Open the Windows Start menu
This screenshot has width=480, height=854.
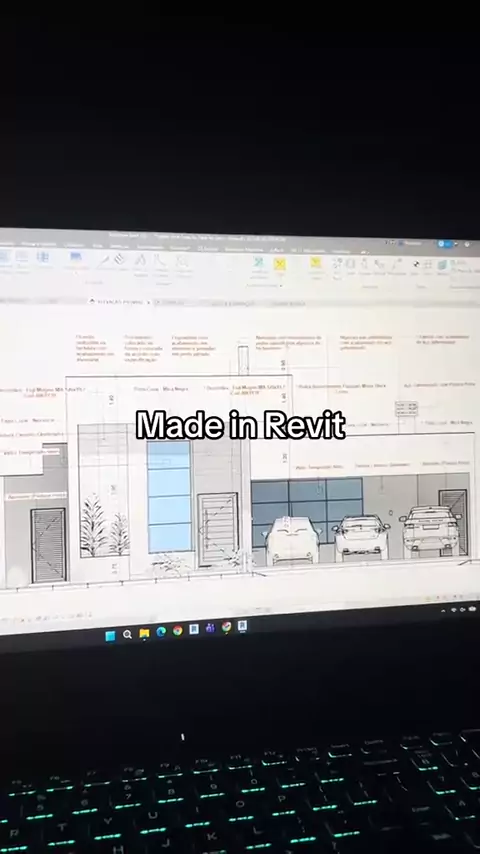(110, 636)
